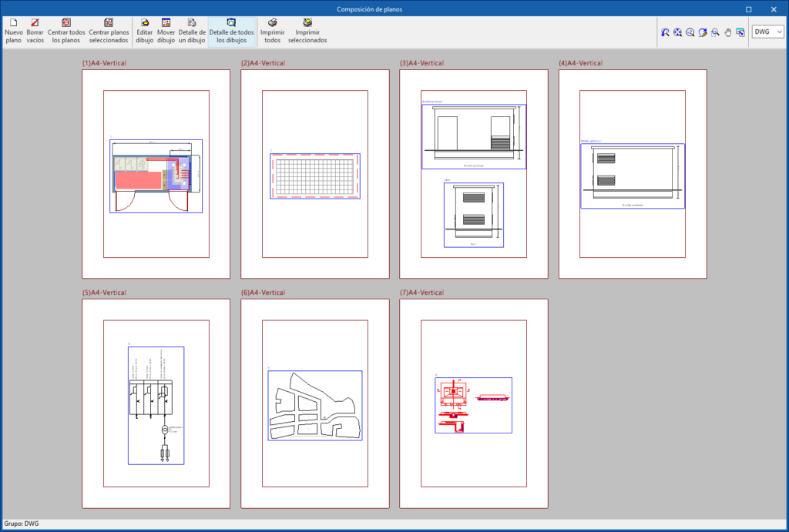Select the zoom window magnifier icon

tap(715, 32)
